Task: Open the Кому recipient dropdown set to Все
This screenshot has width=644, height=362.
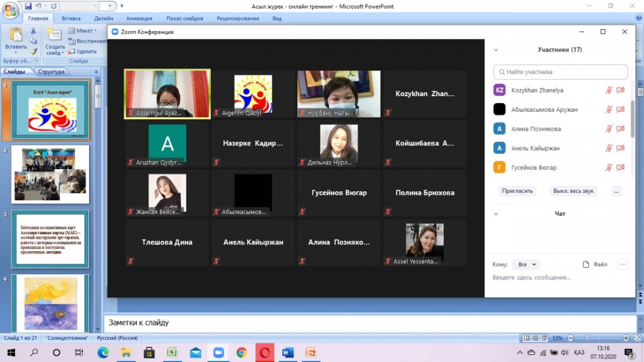Action: tap(525, 264)
